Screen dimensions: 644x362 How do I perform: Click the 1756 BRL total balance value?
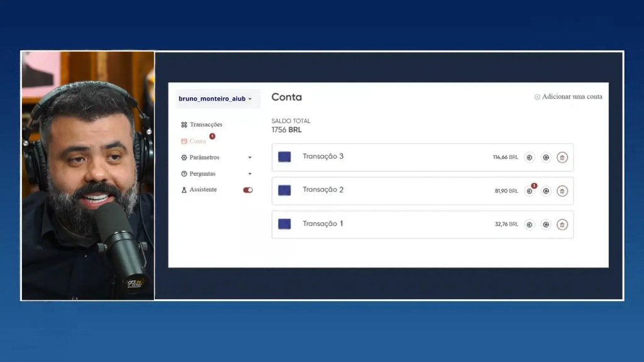[287, 130]
